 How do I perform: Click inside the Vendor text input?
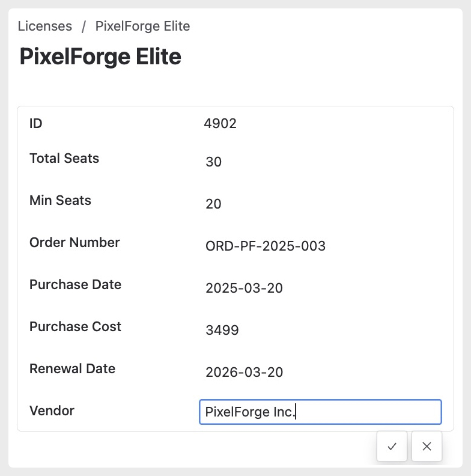click(x=320, y=412)
